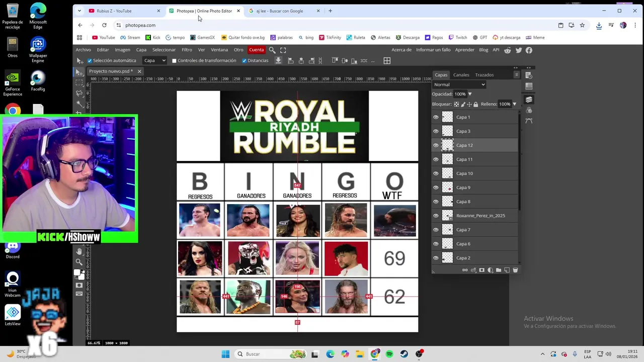The image size is (644, 362).
Task: Open Photopea's Reddit page icon
Action: 507,50
